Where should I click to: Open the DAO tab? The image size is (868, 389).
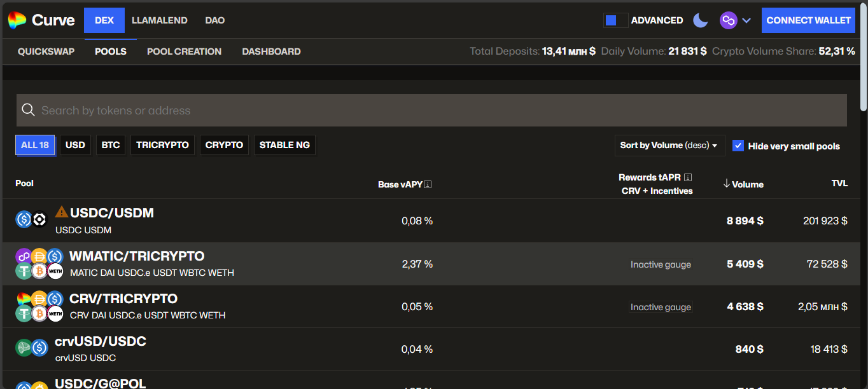pos(215,20)
